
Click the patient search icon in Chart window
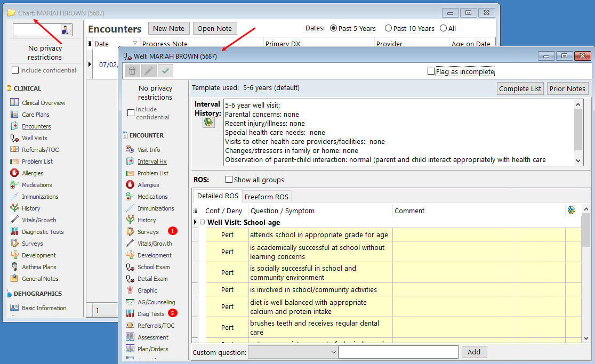[66, 30]
